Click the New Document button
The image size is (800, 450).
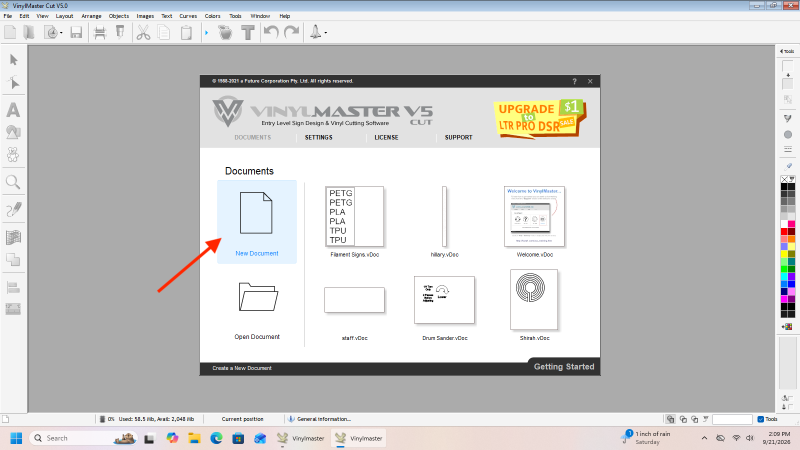point(257,222)
